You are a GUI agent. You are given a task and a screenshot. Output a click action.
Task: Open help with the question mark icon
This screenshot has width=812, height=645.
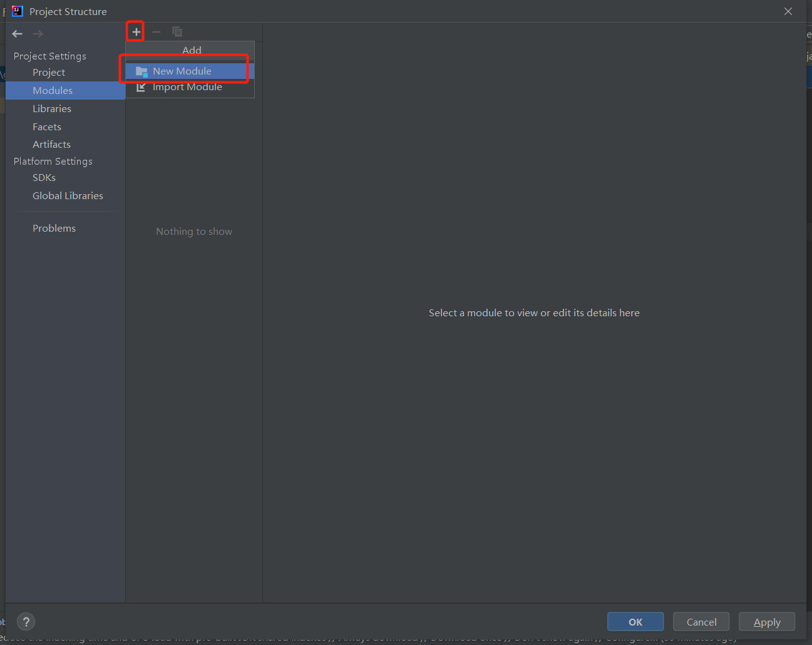click(x=26, y=622)
